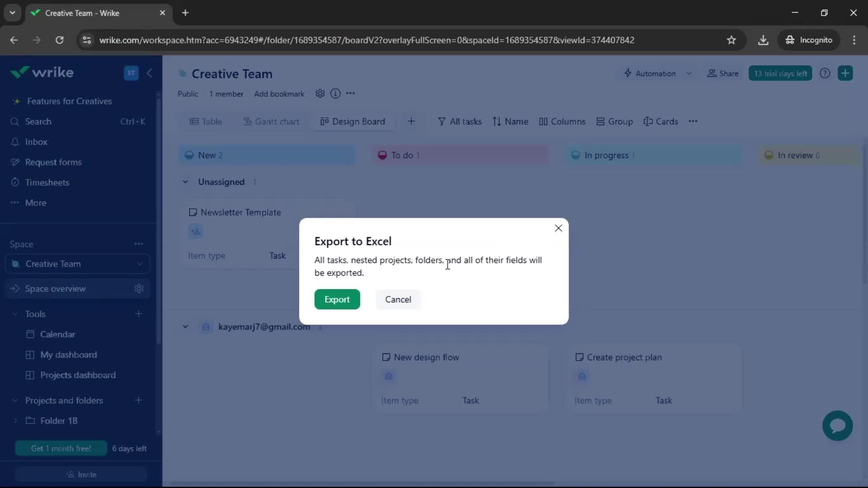Open the Name sort option

click(510, 122)
